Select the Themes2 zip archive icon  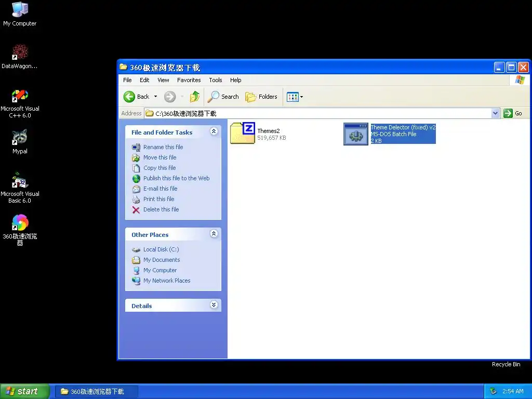coord(242,133)
